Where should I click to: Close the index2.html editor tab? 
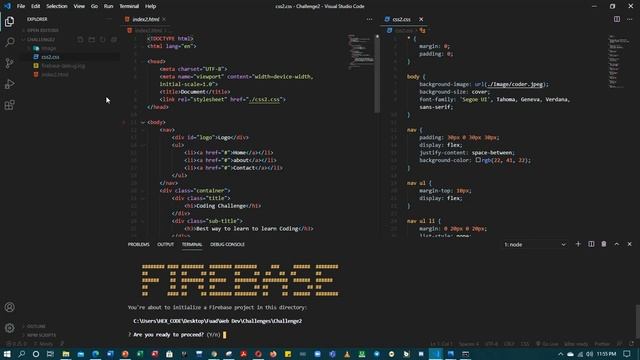[164, 19]
